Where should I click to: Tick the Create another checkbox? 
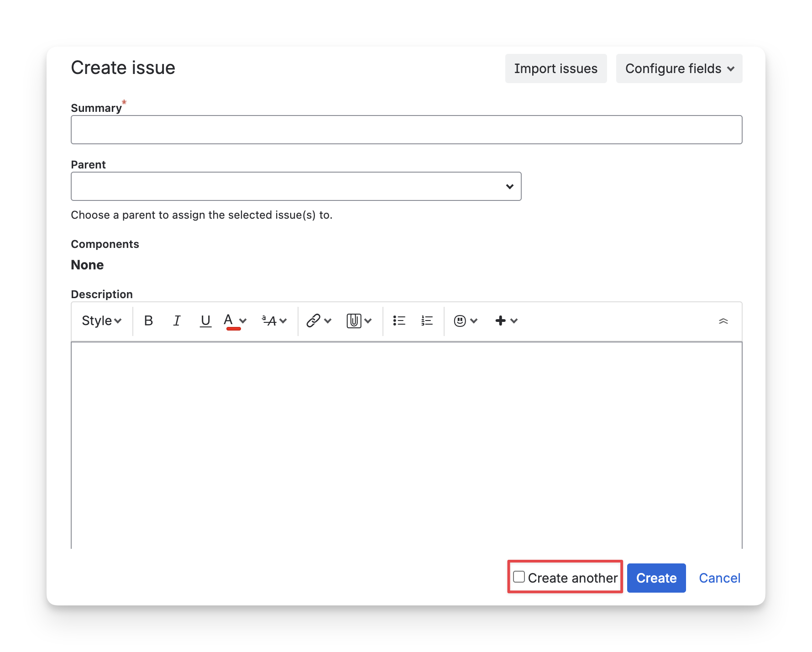pos(519,577)
